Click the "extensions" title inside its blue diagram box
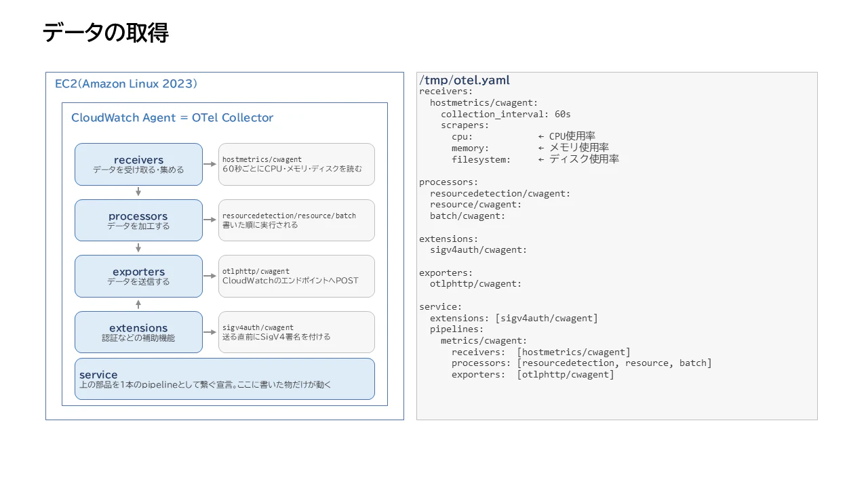 138,328
